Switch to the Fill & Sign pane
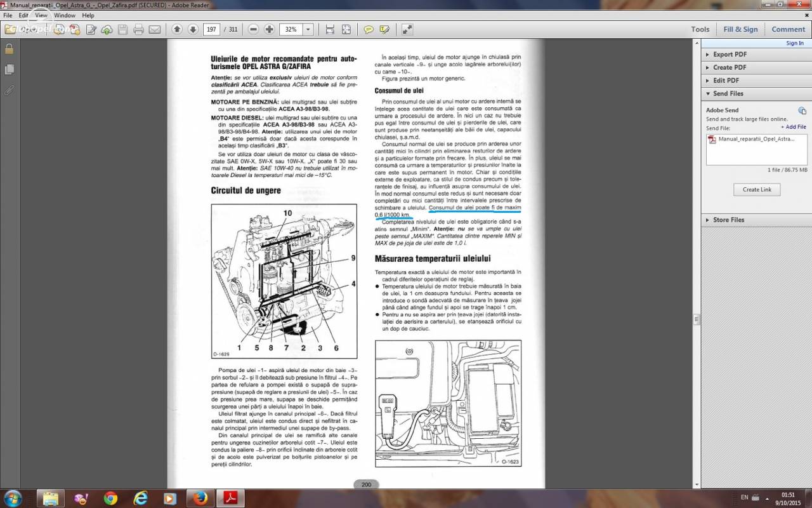 click(740, 29)
